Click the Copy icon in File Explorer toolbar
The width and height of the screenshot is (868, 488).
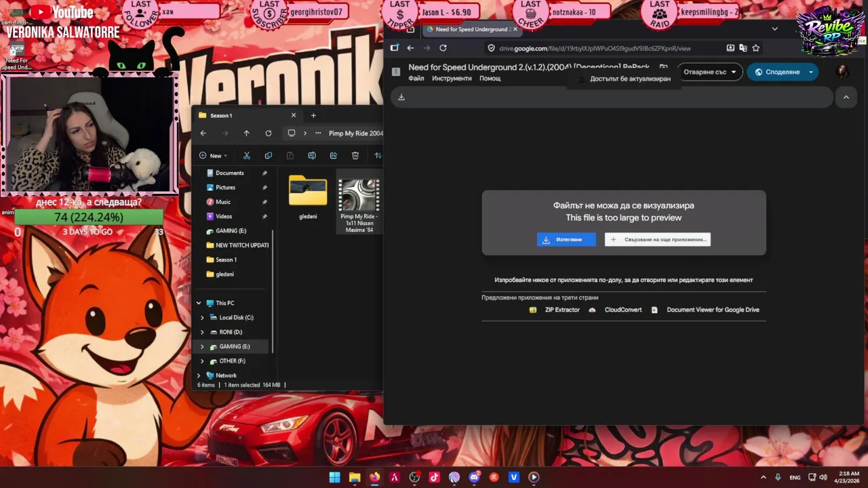[x=269, y=155]
